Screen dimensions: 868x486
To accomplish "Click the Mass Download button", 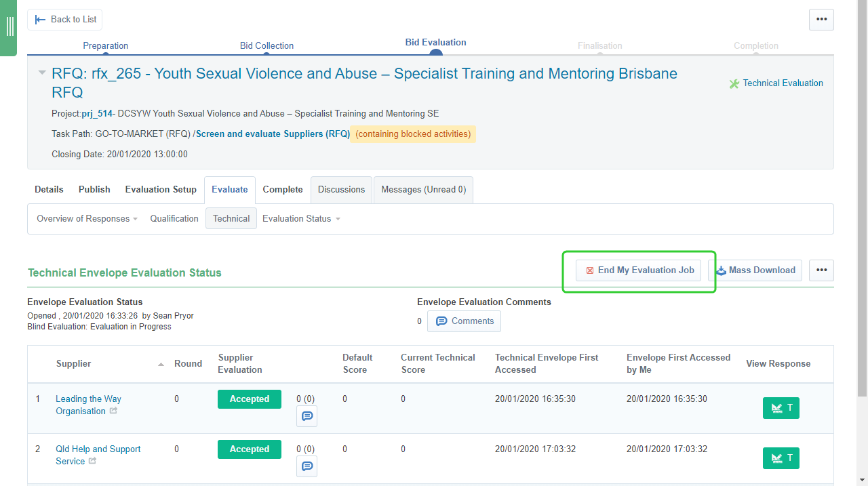I will coord(755,270).
